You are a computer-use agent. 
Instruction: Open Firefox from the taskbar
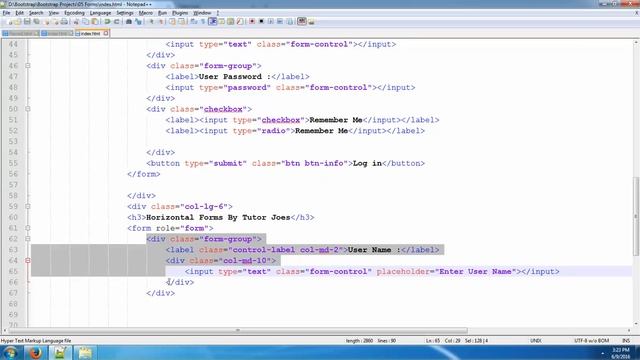pyautogui.click(x=36, y=353)
